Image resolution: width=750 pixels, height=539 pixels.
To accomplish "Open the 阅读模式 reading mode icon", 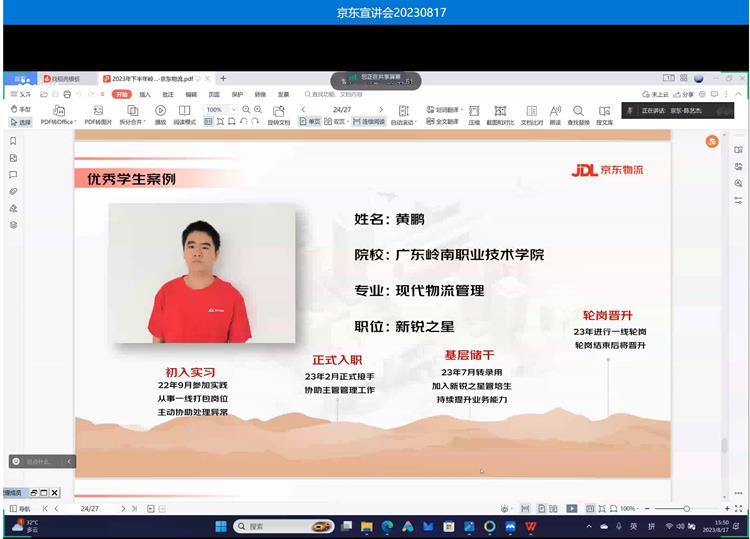I will click(x=184, y=110).
